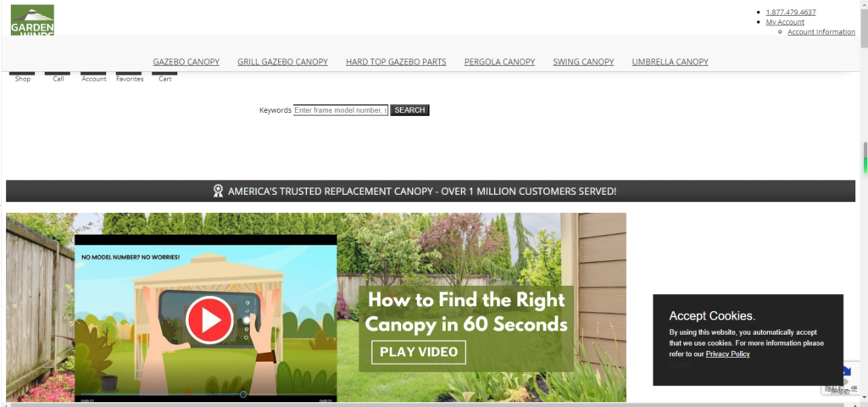
Task: Click the PLAY VIDEO button
Action: coord(419,352)
